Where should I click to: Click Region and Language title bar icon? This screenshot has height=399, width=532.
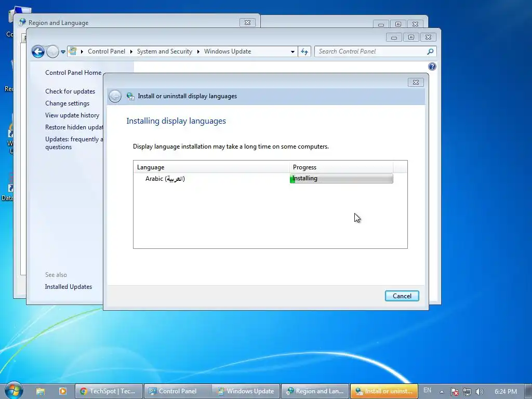(x=22, y=22)
